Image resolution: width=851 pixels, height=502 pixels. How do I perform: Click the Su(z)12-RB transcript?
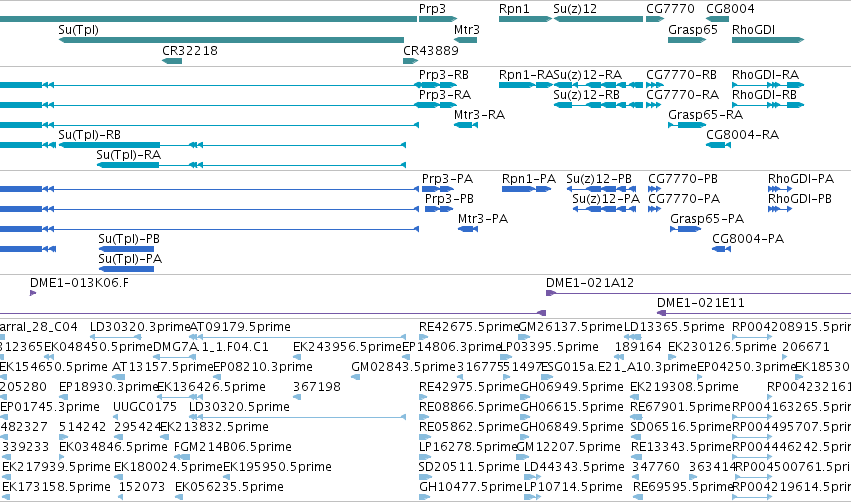(x=598, y=105)
